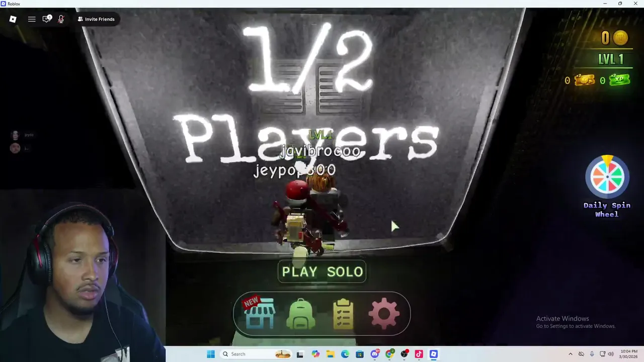Open Microsoft Store from the taskbar
The image size is (644, 362).
pyautogui.click(x=360, y=354)
